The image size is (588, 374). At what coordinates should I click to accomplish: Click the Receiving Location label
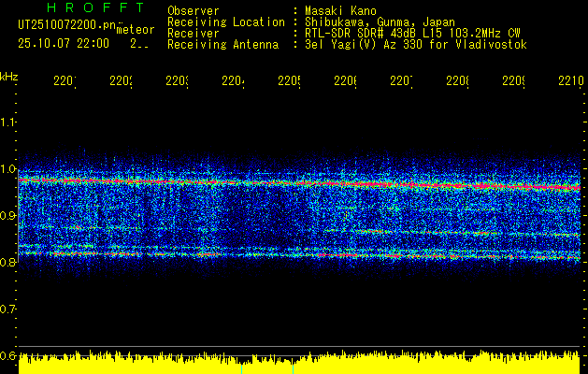[x=226, y=22]
